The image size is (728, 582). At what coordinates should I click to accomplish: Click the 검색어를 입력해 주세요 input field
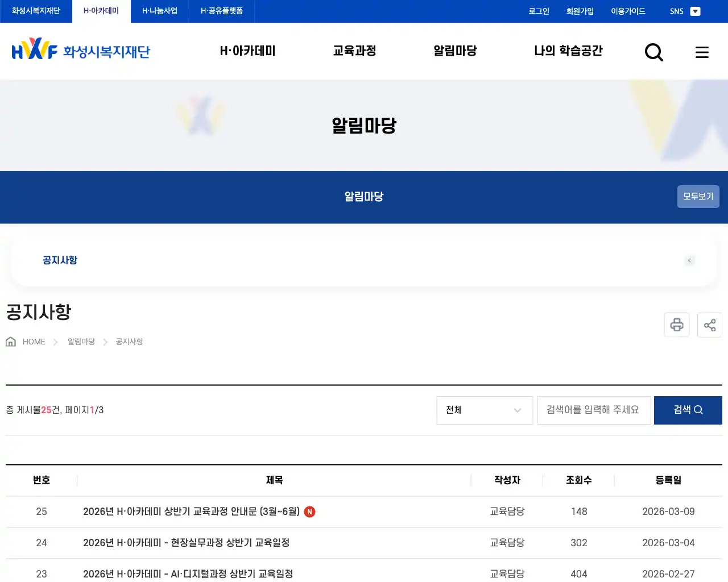pos(594,410)
